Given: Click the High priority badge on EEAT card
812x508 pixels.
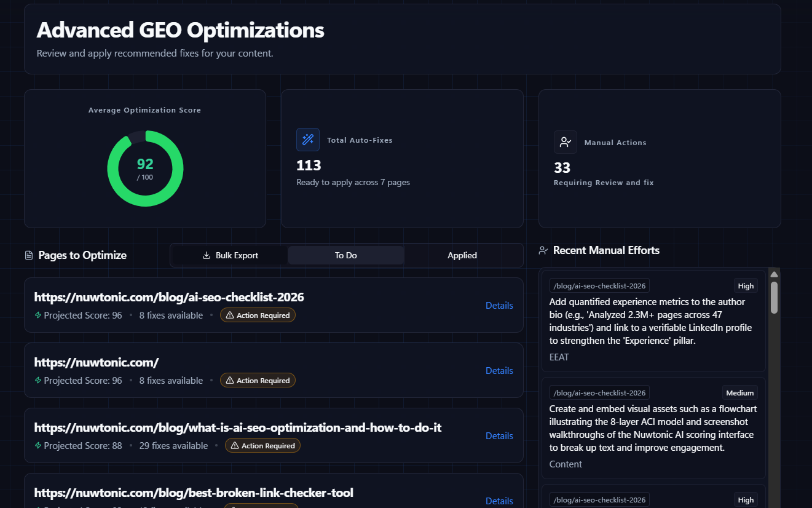Looking at the screenshot, I should [x=746, y=286].
